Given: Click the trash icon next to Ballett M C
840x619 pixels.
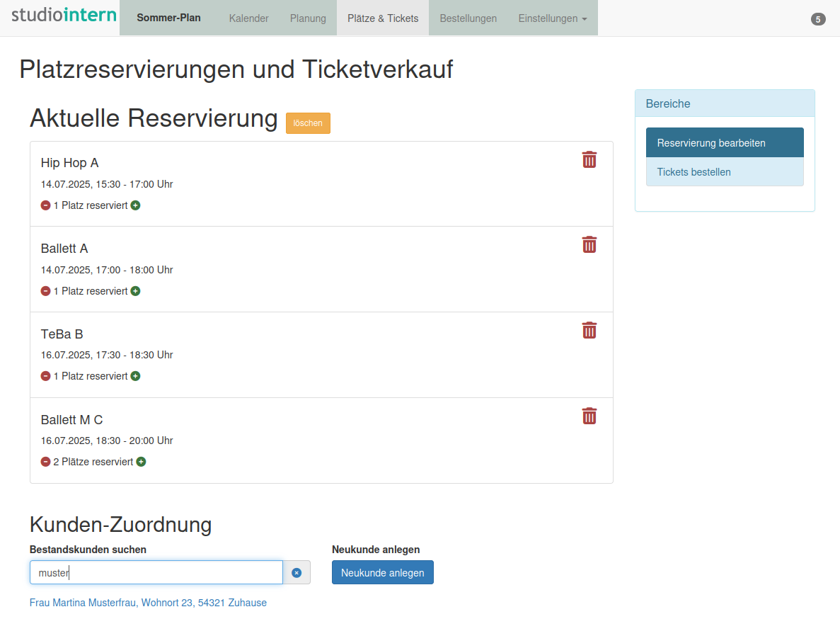Looking at the screenshot, I should 589,416.
